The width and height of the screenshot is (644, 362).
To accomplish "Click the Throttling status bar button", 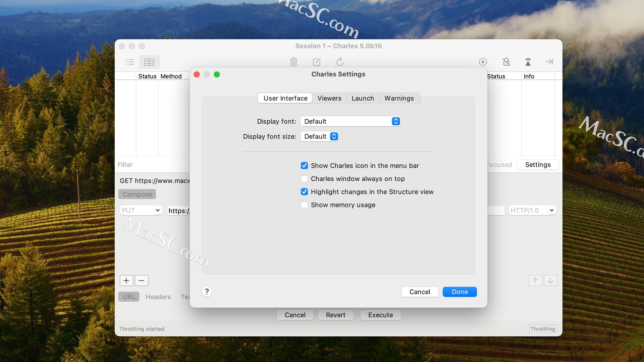I will pos(542,329).
